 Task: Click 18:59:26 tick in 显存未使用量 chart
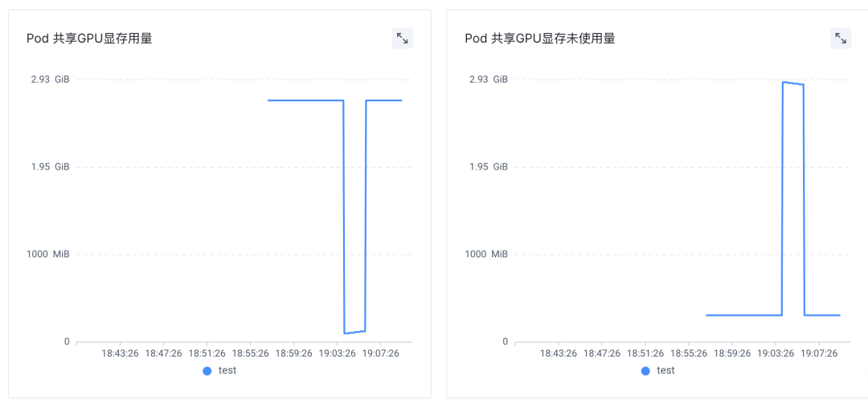pos(732,353)
